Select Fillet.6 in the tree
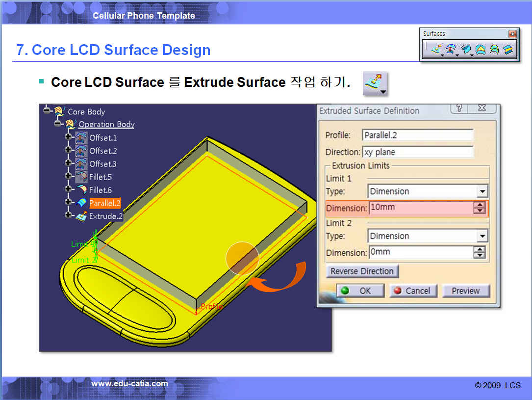532x400 pixels. [x=100, y=190]
